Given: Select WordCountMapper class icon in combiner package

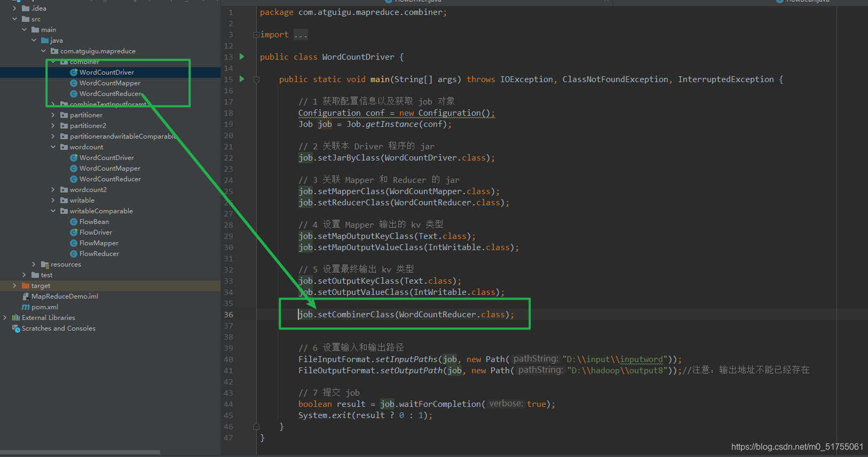Looking at the screenshot, I should pos(74,83).
